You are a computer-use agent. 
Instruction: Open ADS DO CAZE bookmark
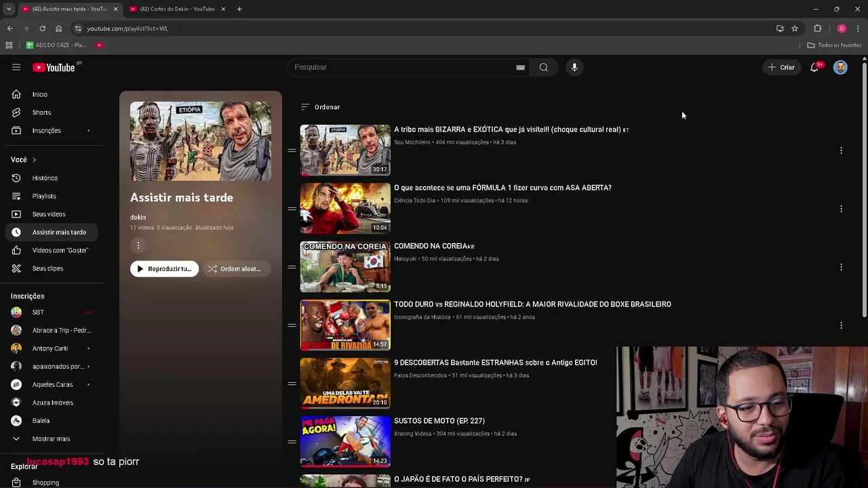(x=56, y=45)
